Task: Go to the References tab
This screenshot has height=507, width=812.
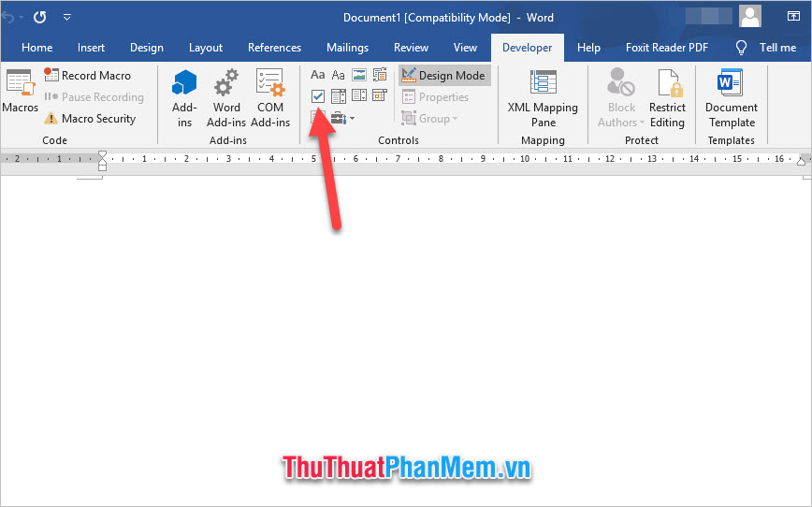Action: point(274,48)
